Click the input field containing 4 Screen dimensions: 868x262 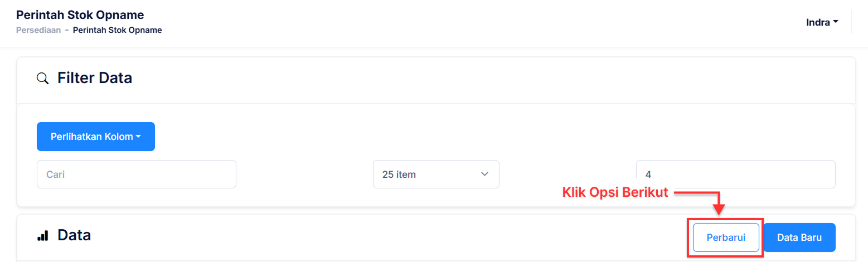pos(735,174)
